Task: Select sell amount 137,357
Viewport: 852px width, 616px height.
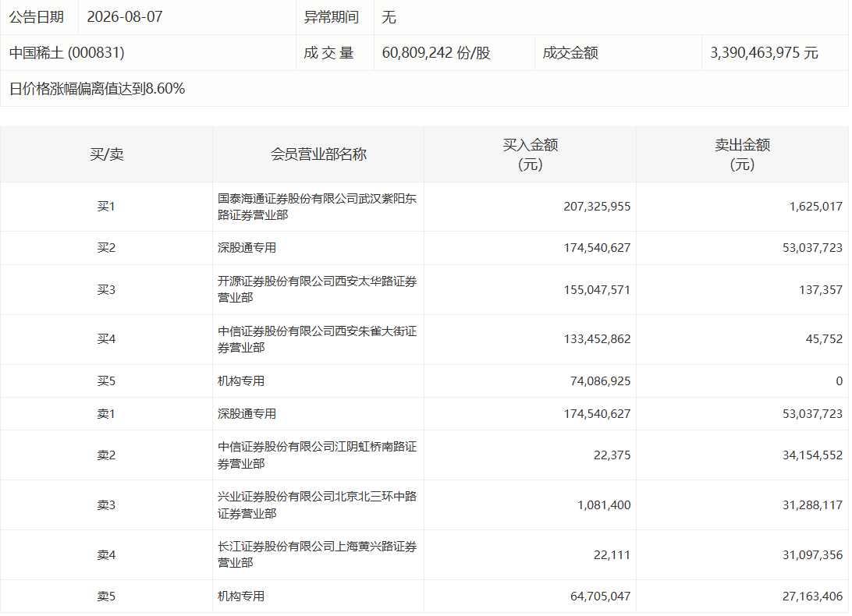Action: pos(821,289)
